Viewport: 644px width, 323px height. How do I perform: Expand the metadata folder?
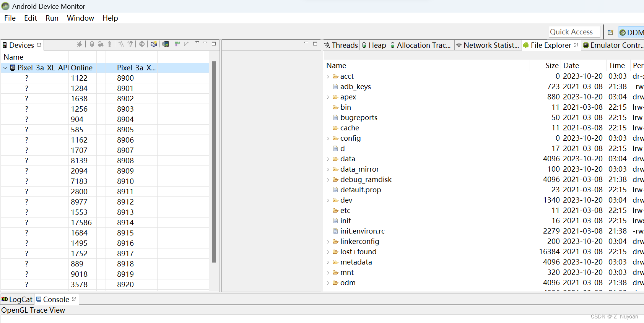328,262
